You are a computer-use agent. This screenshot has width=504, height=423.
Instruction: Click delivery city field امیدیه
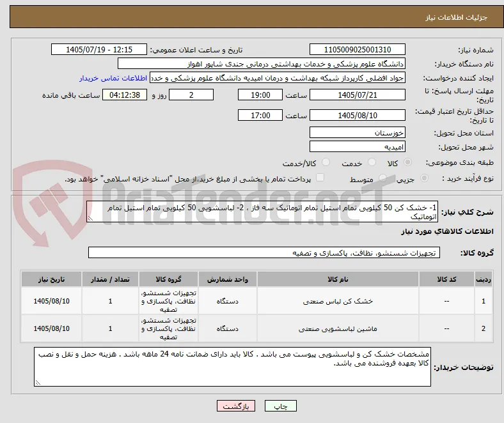click(x=357, y=146)
